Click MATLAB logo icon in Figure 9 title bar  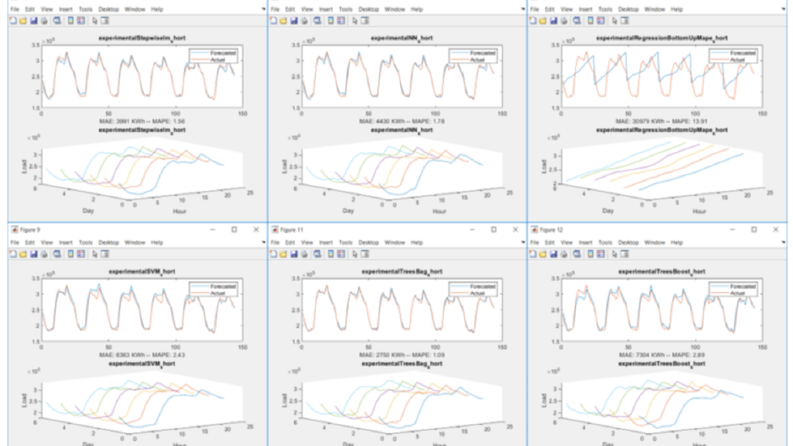pos(15,230)
